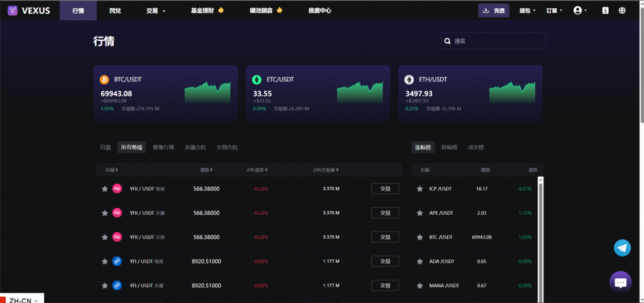
Task: Click the Ethereum icon on ETH/USDT card
Action: tap(409, 80)
